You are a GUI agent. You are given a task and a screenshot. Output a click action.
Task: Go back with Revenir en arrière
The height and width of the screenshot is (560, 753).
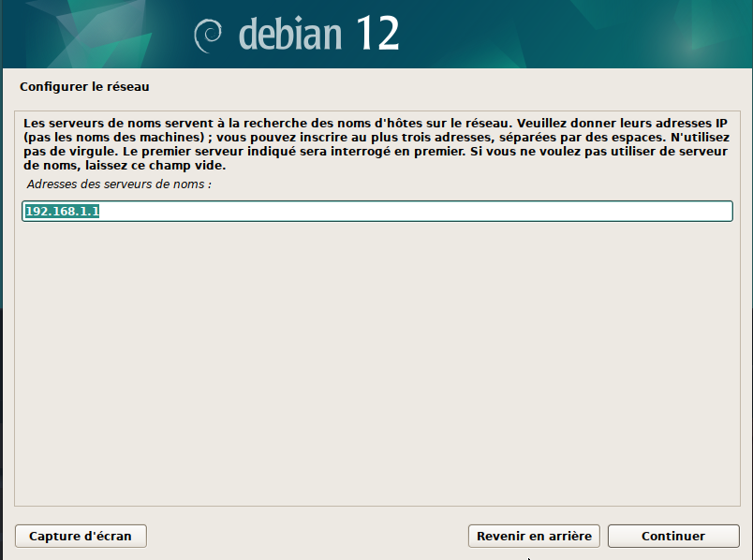[x=534, y=536]
